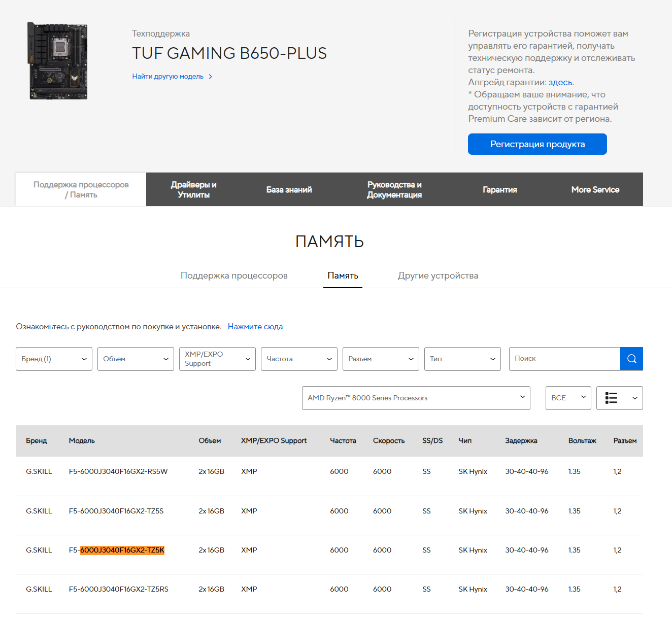Select the Поддержка процессоров sub-tab

tap(234, 276)
